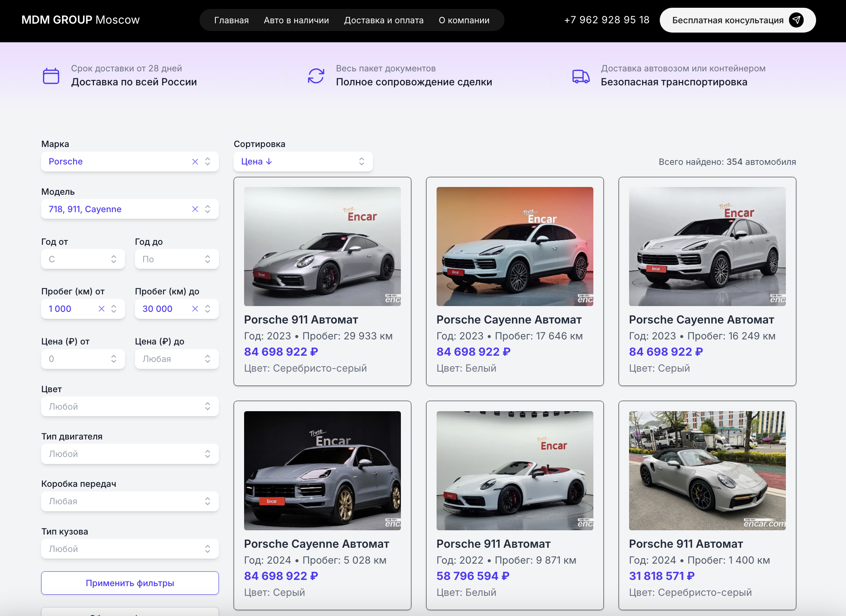Screen dimensions: 846x616
Task: Click the paper plane consultation icon
Action: (796, 20)
